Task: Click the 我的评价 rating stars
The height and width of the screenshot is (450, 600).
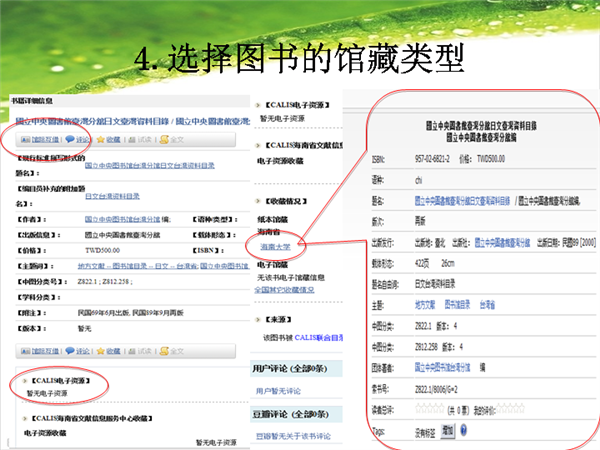Action: (510, 409)
